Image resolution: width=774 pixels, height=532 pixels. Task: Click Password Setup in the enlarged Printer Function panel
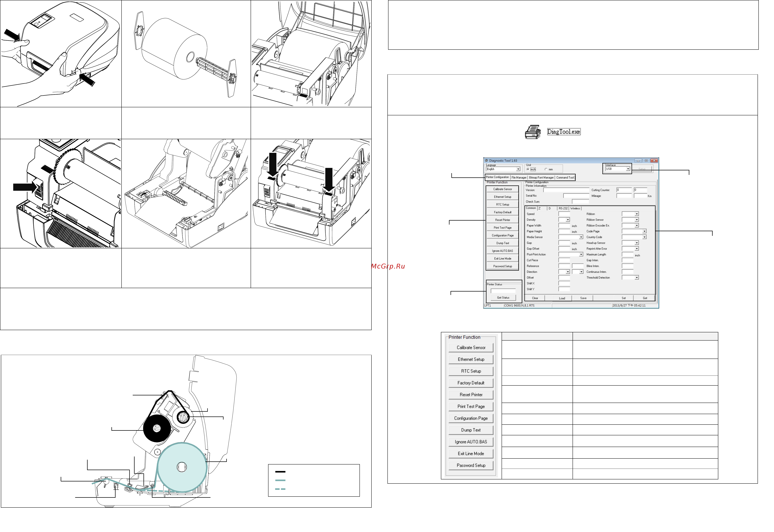[x=471, y=466]
